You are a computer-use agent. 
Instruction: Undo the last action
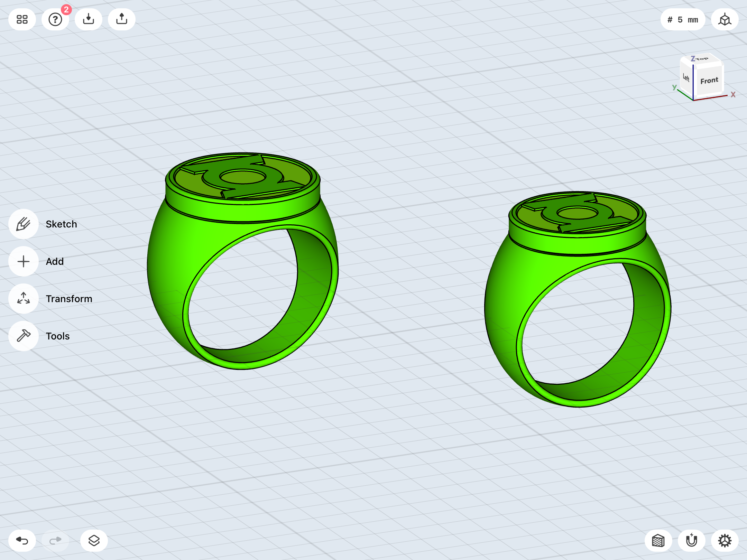(22, 541)
